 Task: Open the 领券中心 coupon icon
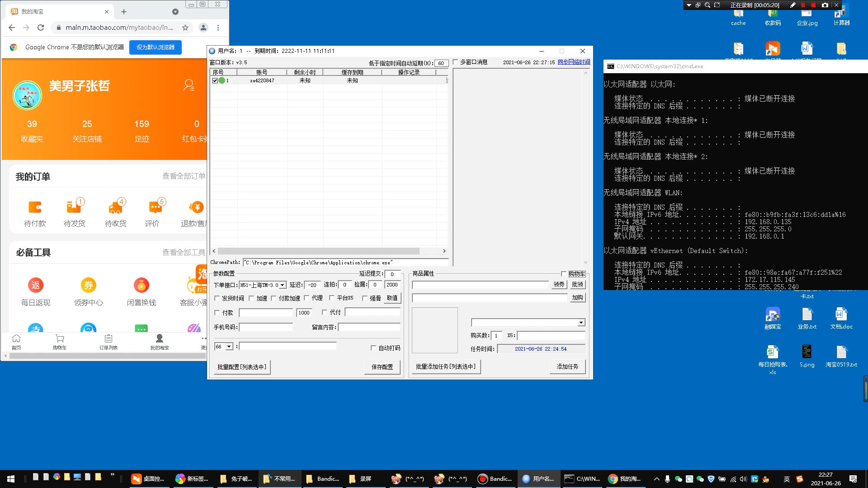click(x=89, y=285)
